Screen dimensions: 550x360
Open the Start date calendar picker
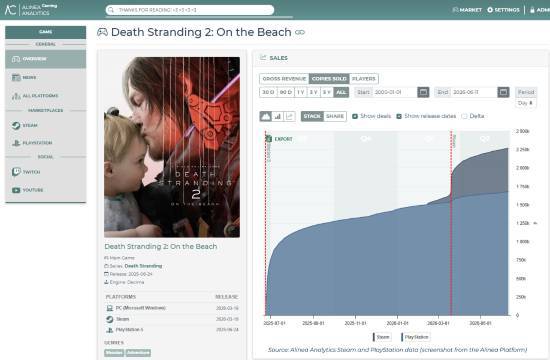[423, 92]
